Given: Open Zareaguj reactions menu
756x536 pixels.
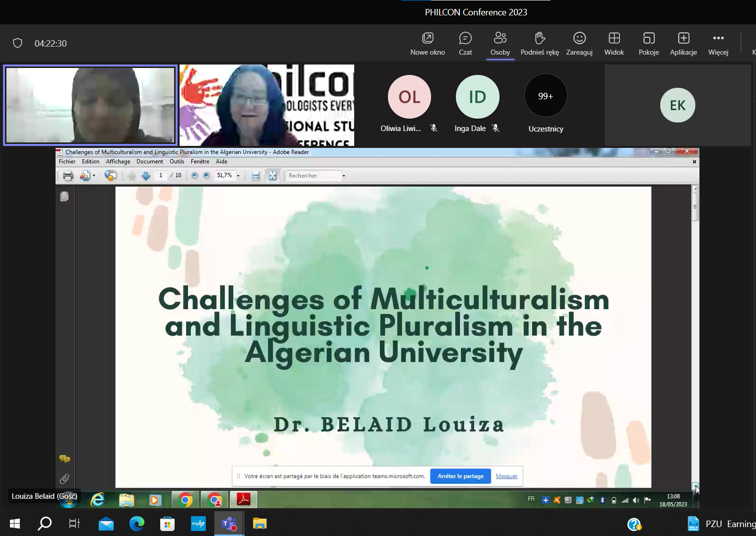Looking at the screenshot, I should click(579, 44).
